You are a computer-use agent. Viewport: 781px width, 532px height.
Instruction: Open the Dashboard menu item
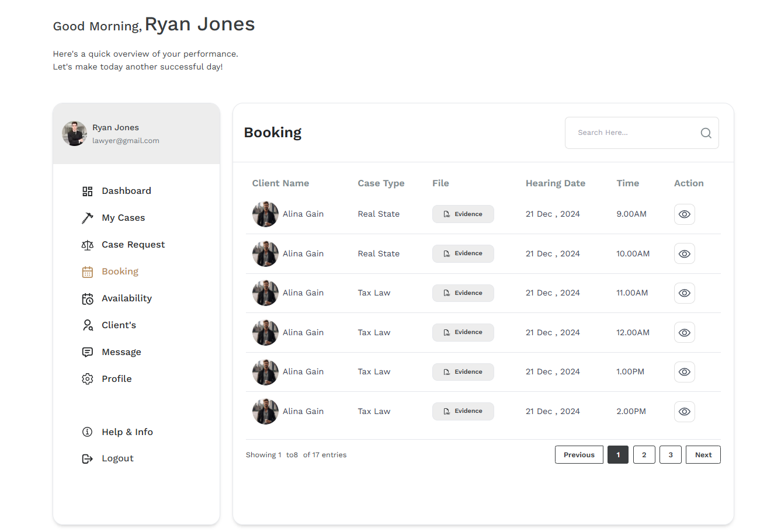pos(126,191)
